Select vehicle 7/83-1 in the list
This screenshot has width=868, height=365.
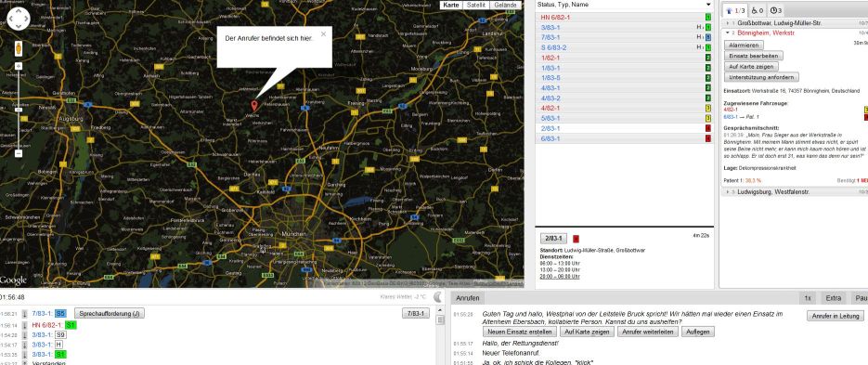pyautogui.click(x=625, y=37)
